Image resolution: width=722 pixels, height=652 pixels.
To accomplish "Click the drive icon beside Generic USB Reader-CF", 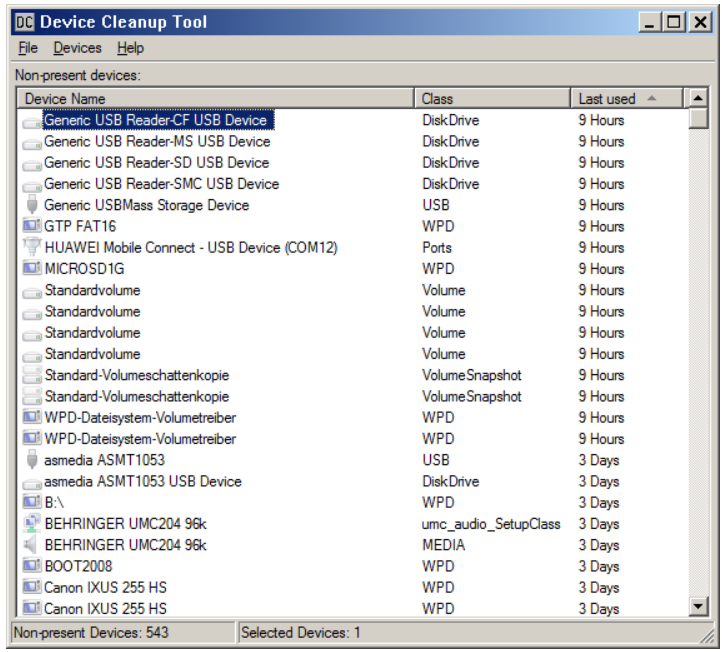I will (32, 122).
